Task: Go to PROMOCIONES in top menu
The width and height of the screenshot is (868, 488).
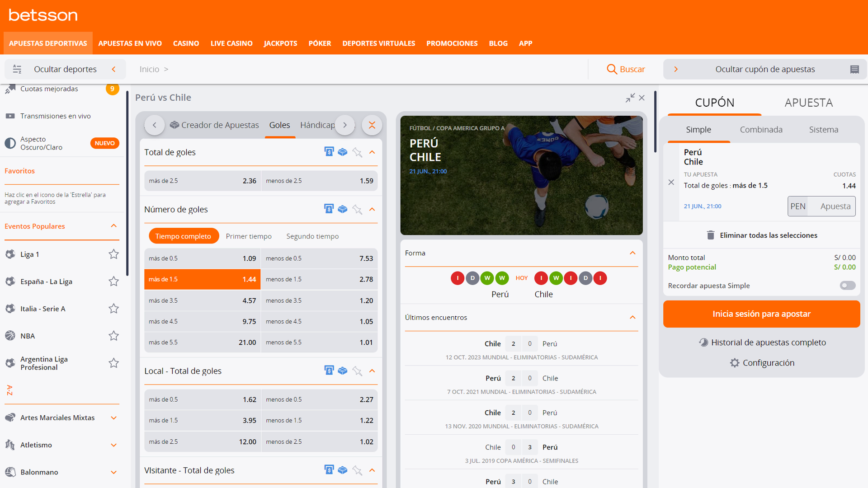Action: 452,43
